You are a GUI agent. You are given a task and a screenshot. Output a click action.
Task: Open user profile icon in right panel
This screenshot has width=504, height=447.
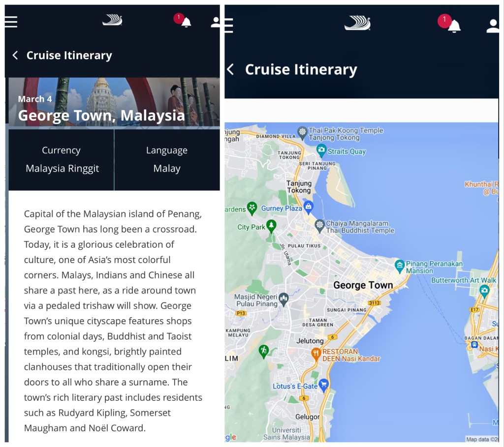(x=493, y=26)
